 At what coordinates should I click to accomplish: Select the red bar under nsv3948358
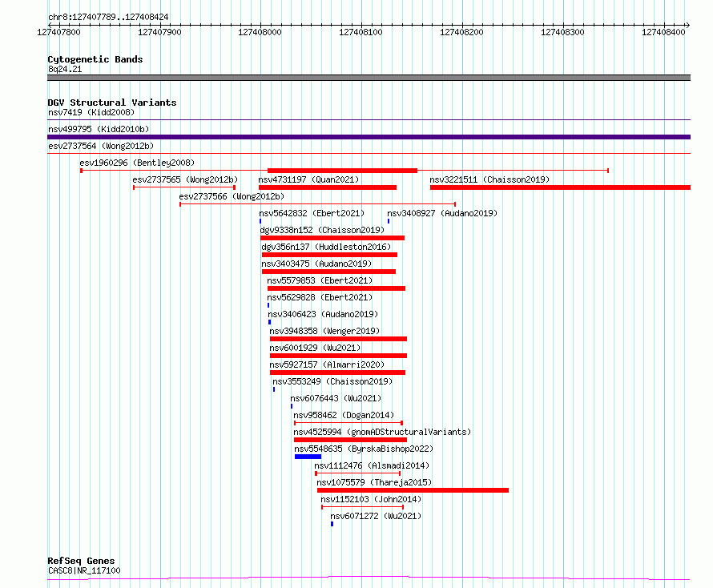(x=338, y=339)
